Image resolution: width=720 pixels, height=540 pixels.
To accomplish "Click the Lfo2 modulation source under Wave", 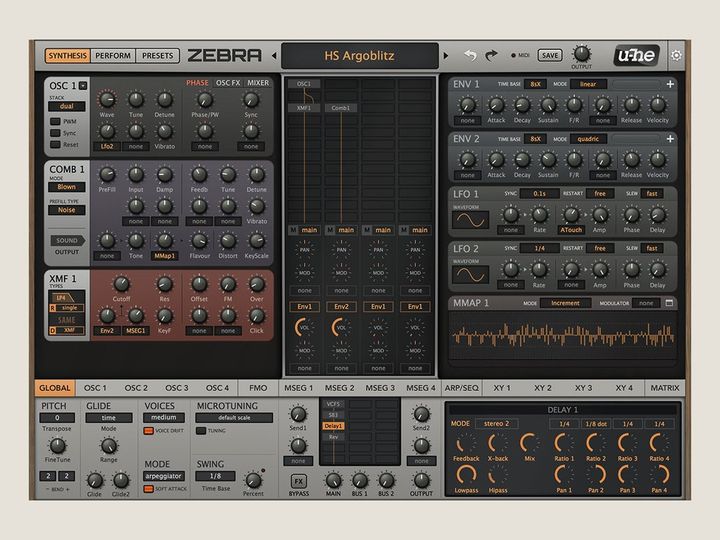I will 107,146.
